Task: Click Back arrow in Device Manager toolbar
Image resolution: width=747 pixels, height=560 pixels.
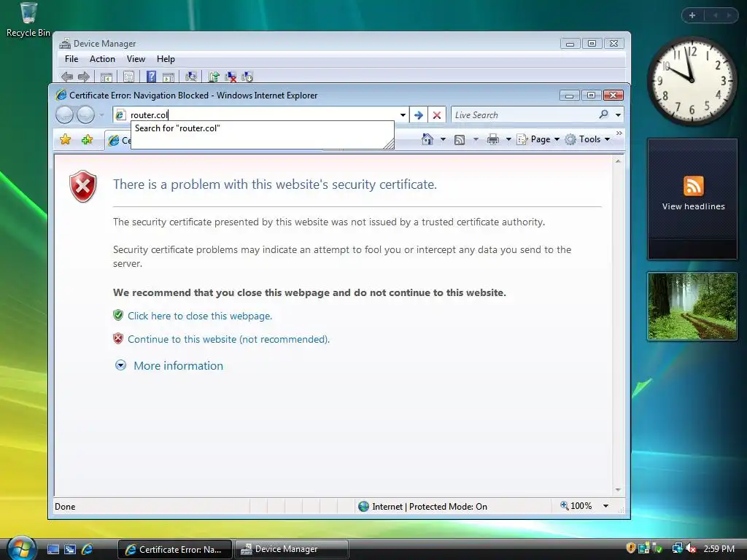Action: pos(67,77)
